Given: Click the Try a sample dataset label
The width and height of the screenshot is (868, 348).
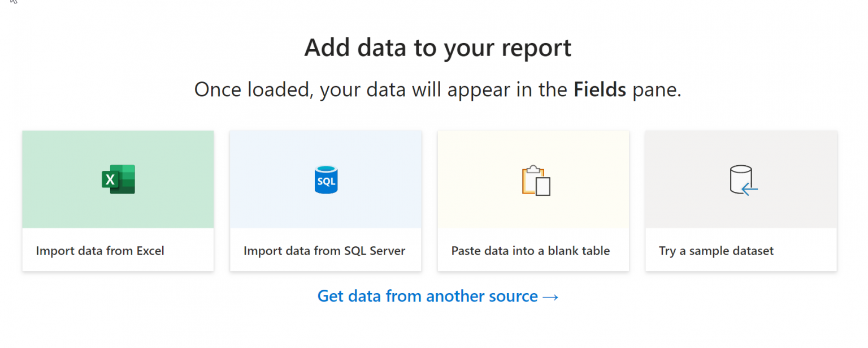Looking at the screenshot, I should pyautogui.click(x=716, y=251).
